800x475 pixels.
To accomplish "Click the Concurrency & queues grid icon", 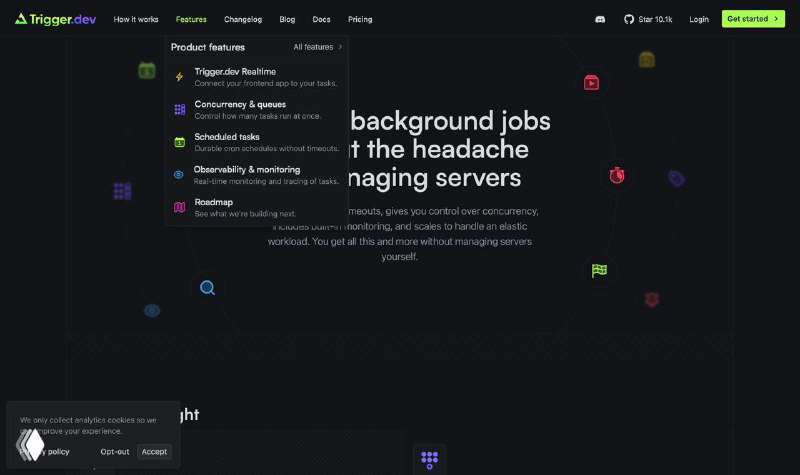I will [180, 110].
